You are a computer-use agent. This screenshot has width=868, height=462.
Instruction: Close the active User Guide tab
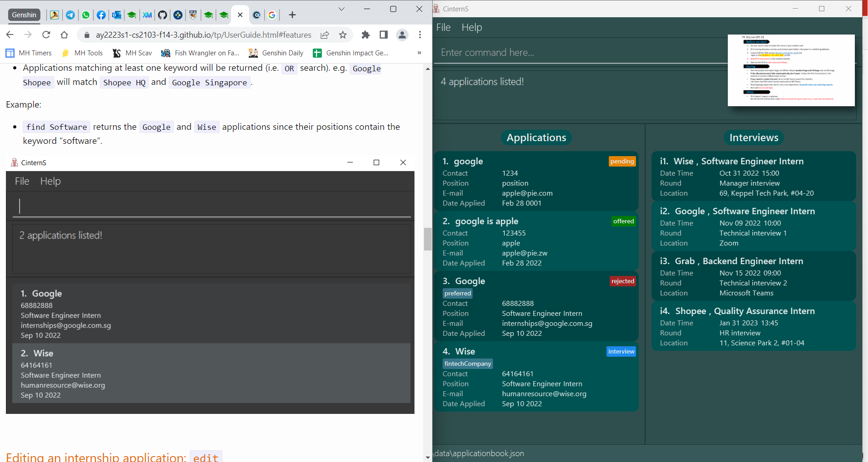(x=240, y=15)
